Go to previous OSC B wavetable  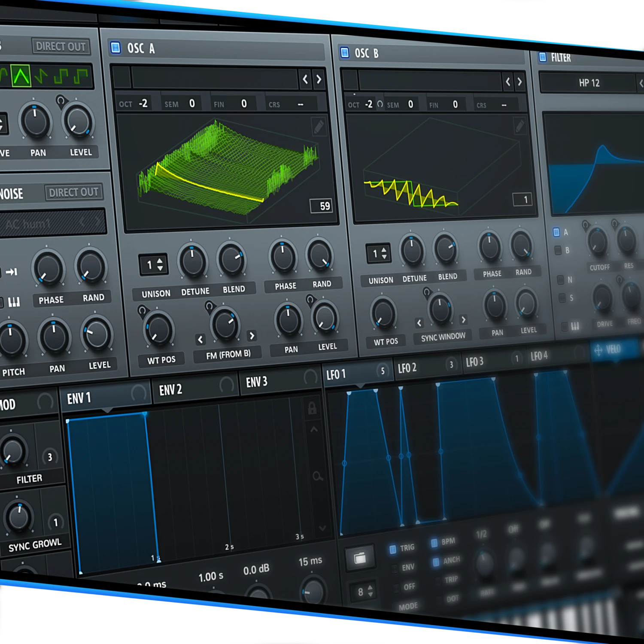(x=508, y=82)
